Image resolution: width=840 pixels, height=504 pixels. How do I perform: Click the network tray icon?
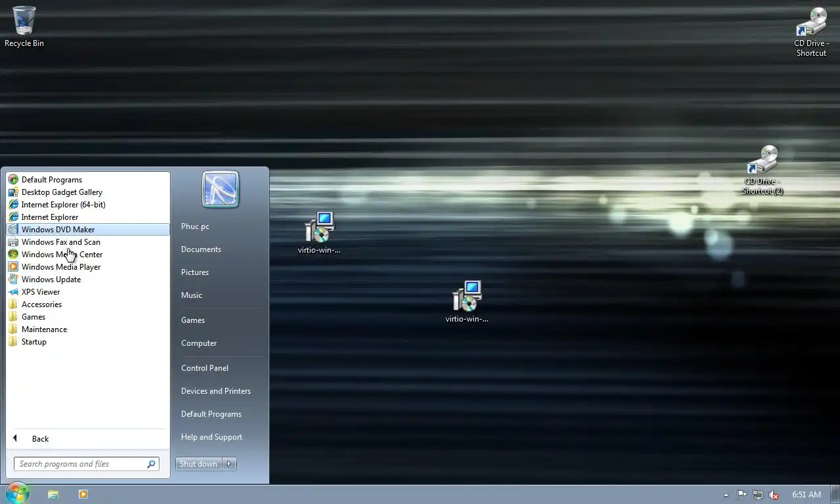(x=758, y=495)
